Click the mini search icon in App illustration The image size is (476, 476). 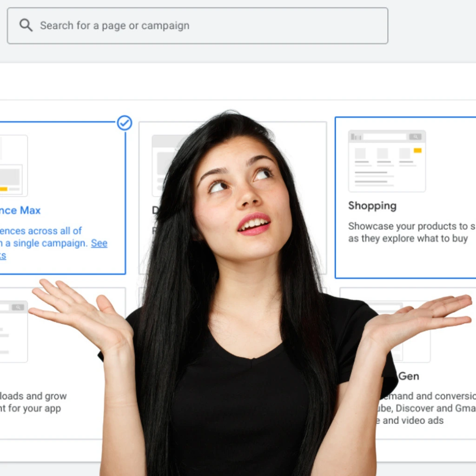[18, 307]
